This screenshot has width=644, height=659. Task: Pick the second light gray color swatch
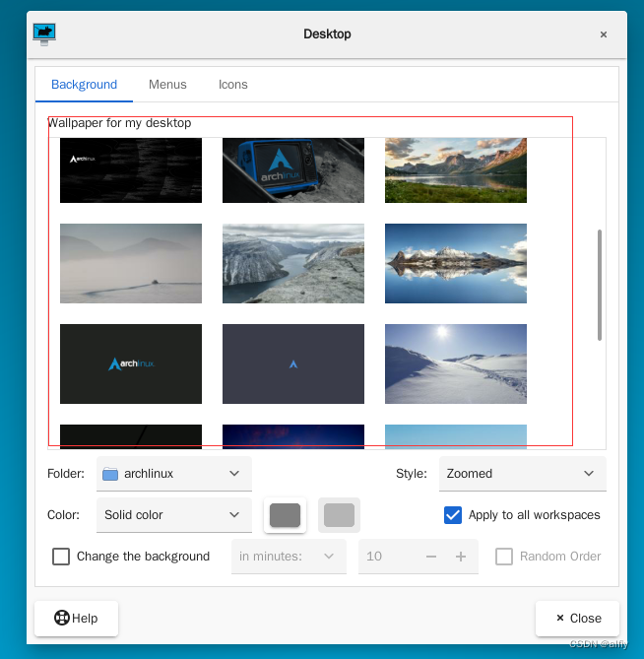(339, 515)
